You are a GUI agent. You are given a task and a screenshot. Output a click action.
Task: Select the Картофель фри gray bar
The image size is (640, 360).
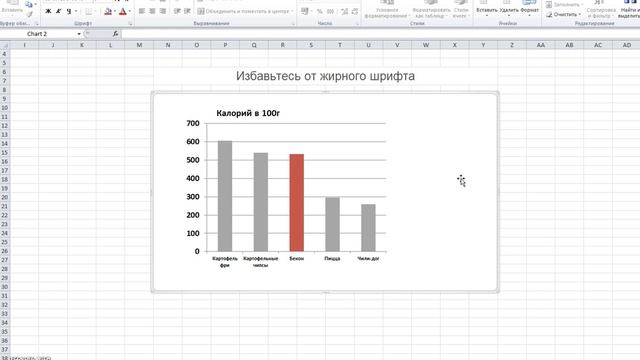(225, 196)
